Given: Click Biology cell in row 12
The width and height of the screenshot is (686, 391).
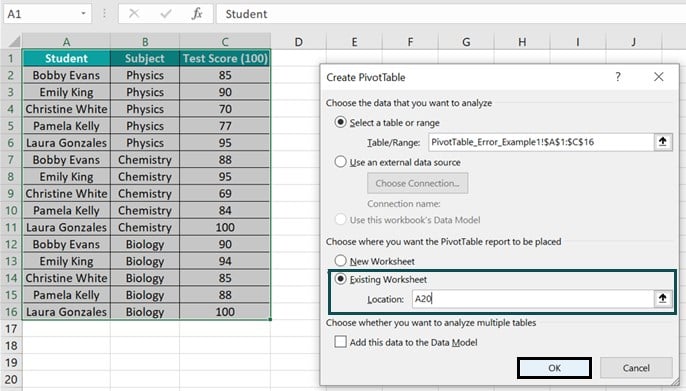Looking at the screenshot, I should point(145,244).
